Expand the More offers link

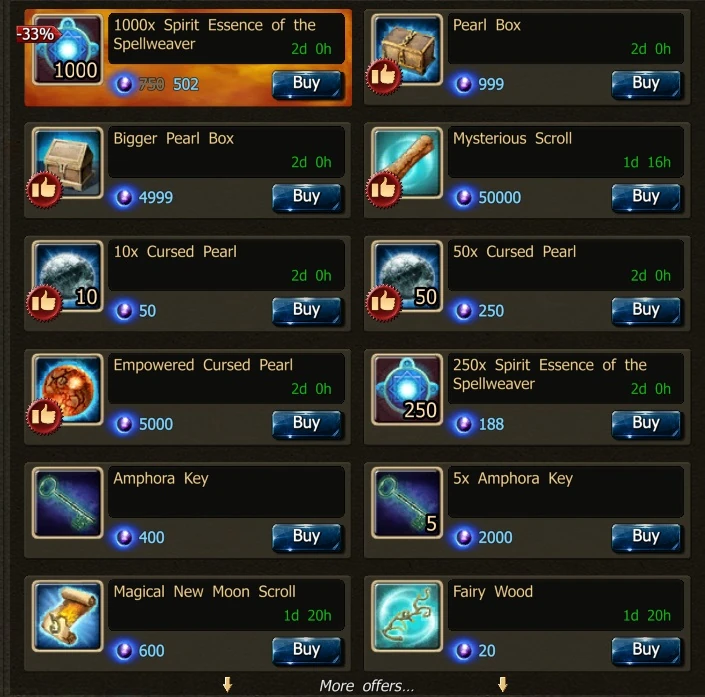pyautogui.click(x=366, y=686)
